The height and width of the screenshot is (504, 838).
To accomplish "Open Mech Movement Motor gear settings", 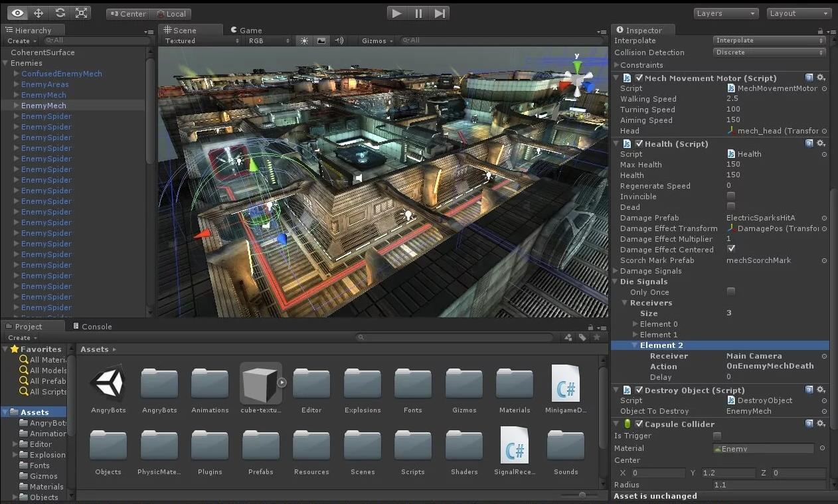I will click(821, 78).
